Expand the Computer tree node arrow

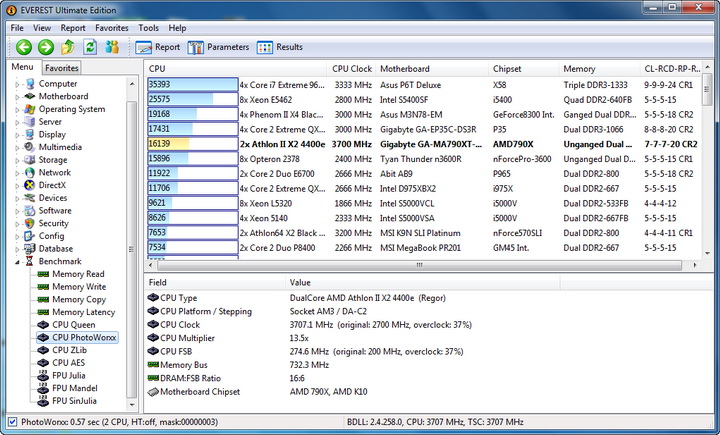pyautogui.click(x=17, y=85)
